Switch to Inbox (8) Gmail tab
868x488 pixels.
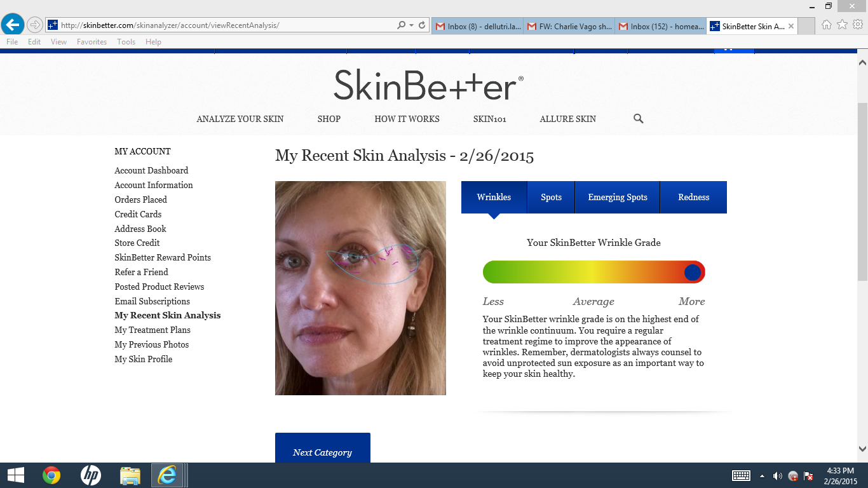tap(477, 26)
